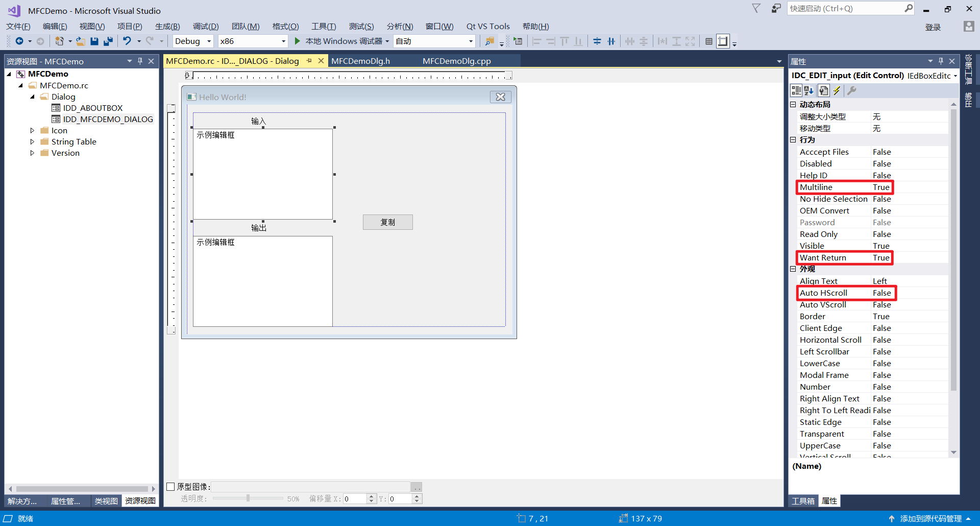Expand the String Table tree node
This screenshot has height=526, width=980.
(32, 141)
